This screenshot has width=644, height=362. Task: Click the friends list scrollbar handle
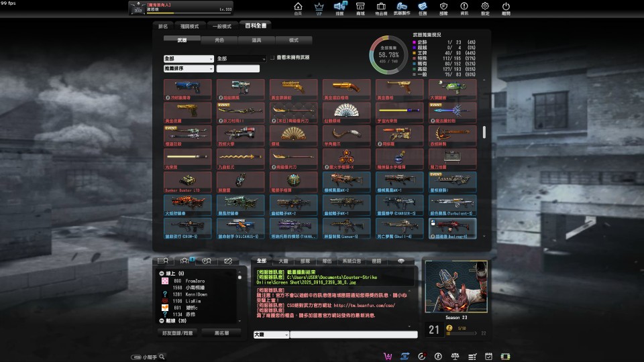pyautogui.click(x=240, y=278)
